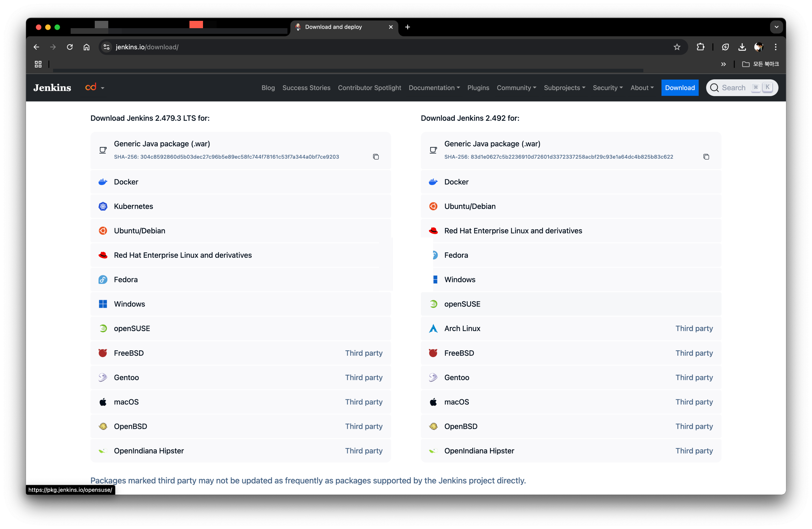The height and width of the screenshot is (529, 812).
Task: Open the Plugins nav item
Action: [478, 88]
